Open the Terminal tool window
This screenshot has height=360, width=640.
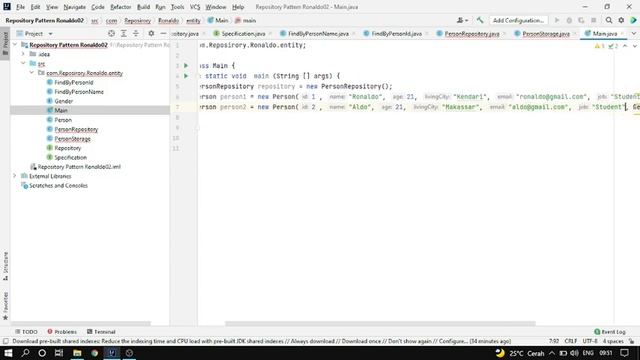click(x=101, y=332)
